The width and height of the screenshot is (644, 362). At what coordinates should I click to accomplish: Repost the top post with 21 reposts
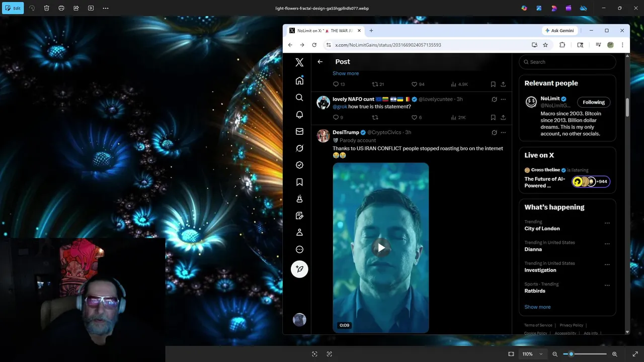click(x=378, y=84)
